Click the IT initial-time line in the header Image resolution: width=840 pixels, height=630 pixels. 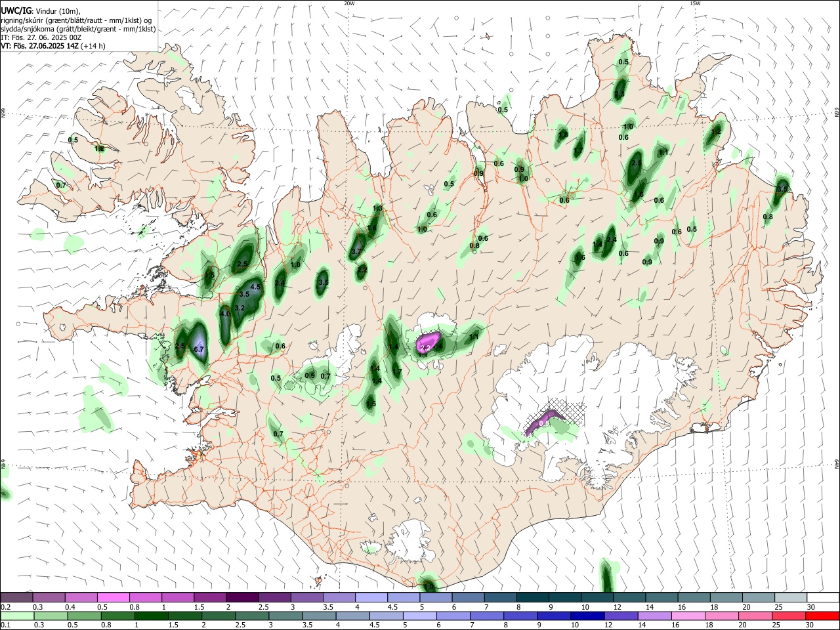(42, 37)
